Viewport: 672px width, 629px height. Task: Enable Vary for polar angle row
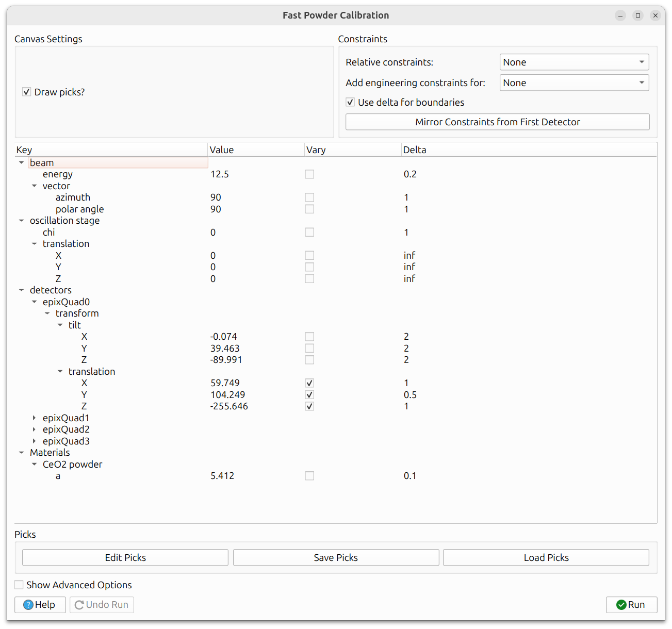pyautogui.click(x=309, y=209)
